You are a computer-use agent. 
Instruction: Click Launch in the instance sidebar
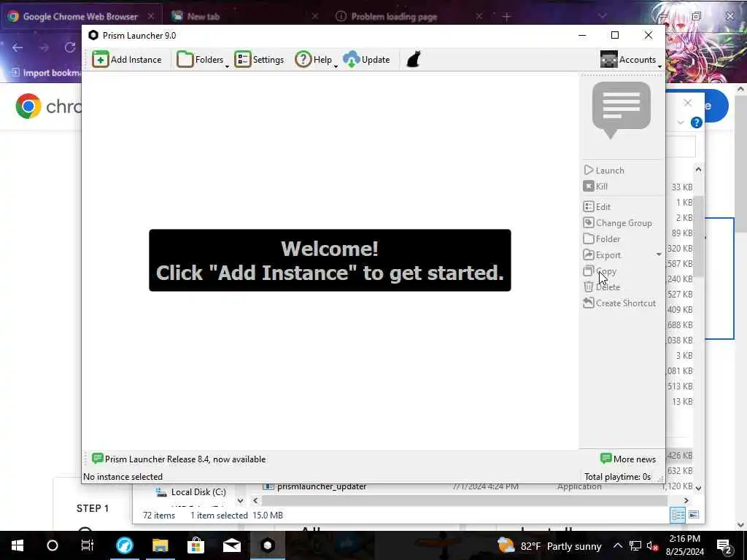(604, 171)
